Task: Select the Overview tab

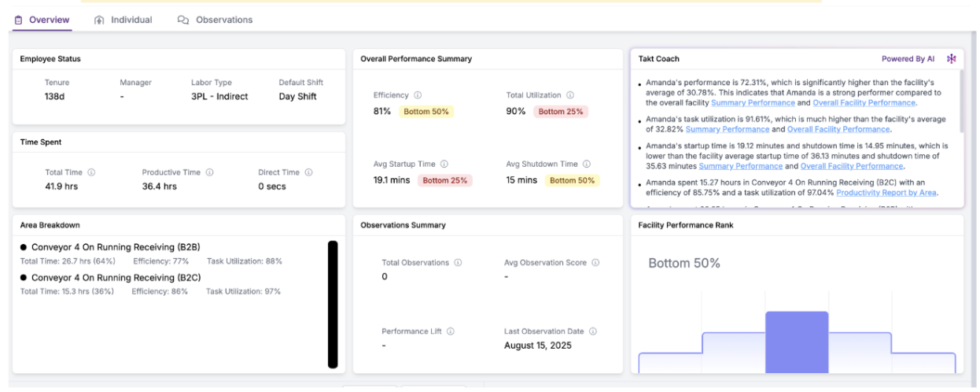Action: (42, 20)
